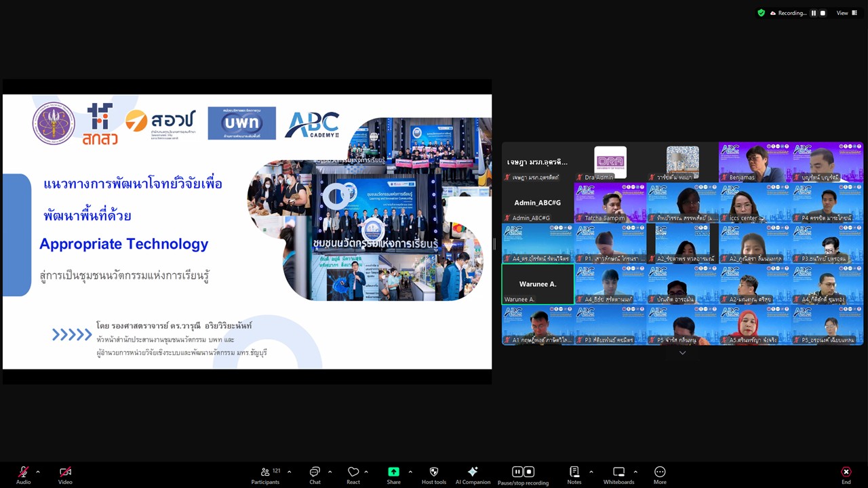Select Benjamas video tile
The height and width of the screenshot is (488, 868).
click(755, 162)
